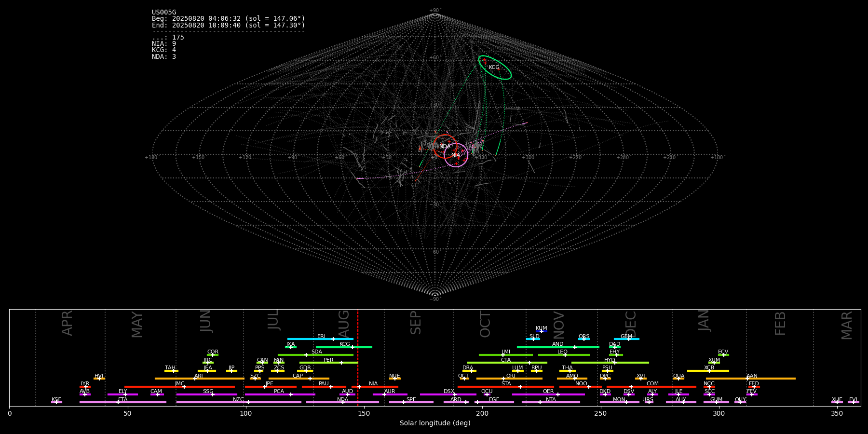The height and width of the screenshot is (434, 868).
Task: Click the SDA shower label
Action: [x=317, y=352]
